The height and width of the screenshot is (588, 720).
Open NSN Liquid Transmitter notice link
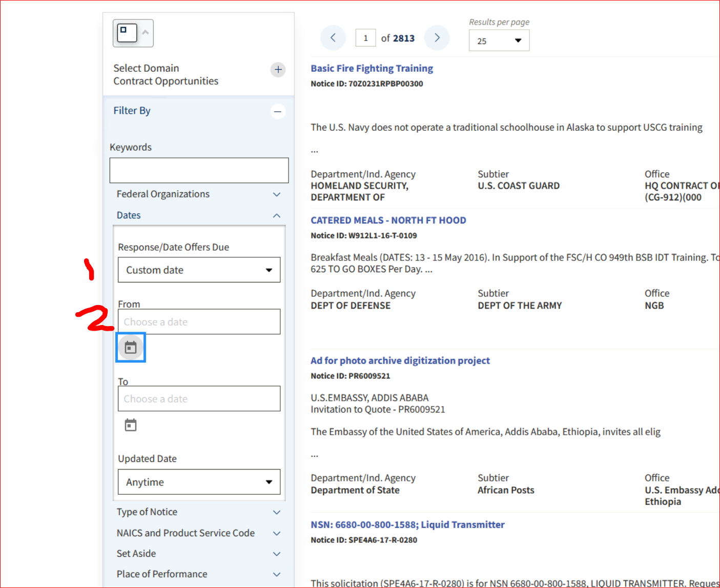coord(407,524)
